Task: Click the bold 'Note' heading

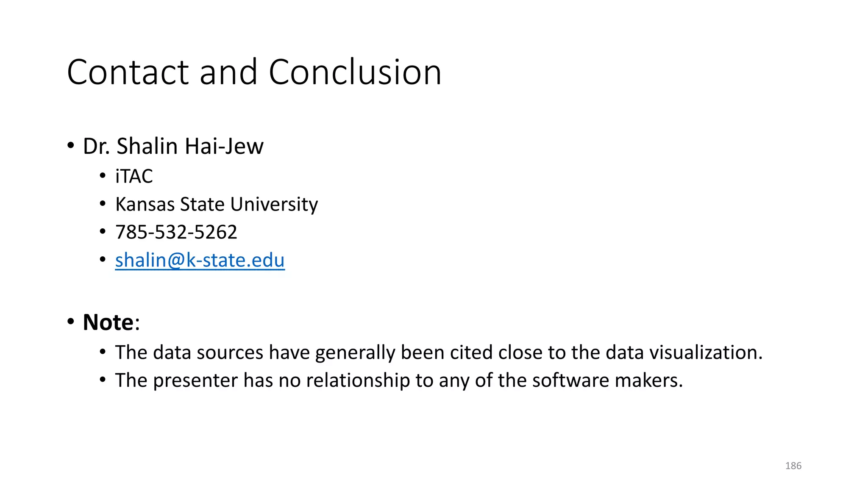Action: (x=108, y=322)
